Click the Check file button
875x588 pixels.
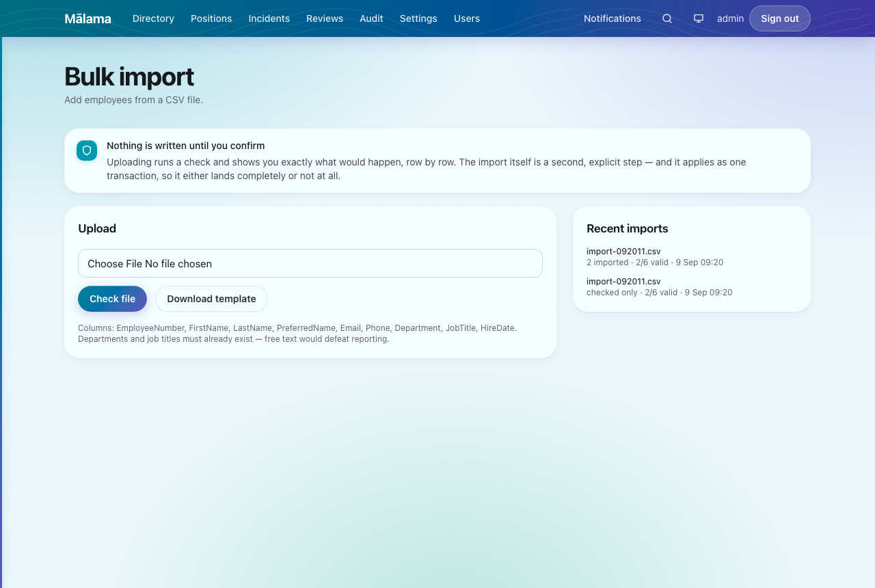coord(112,299)
